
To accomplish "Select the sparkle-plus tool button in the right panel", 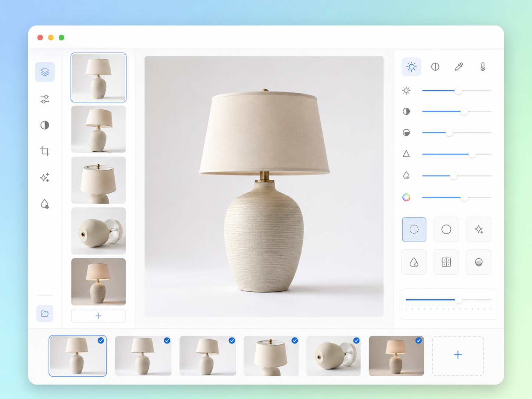I will pos(479,229).
